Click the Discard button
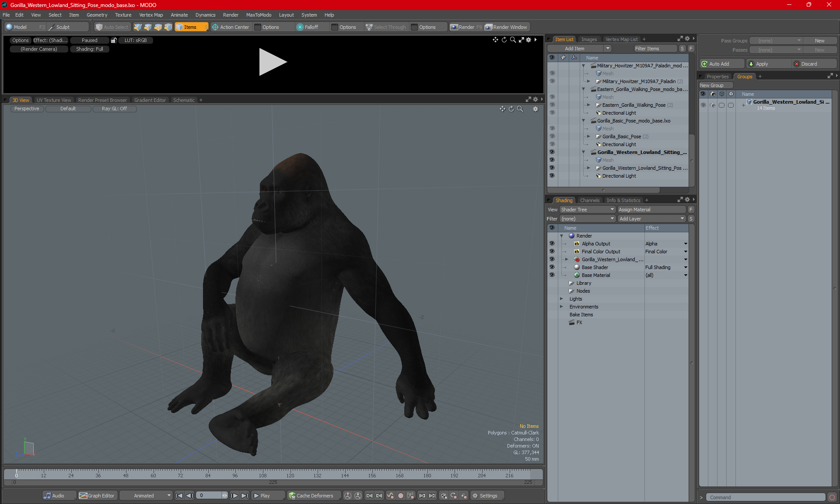840x504 pixels. pos(814,64)
